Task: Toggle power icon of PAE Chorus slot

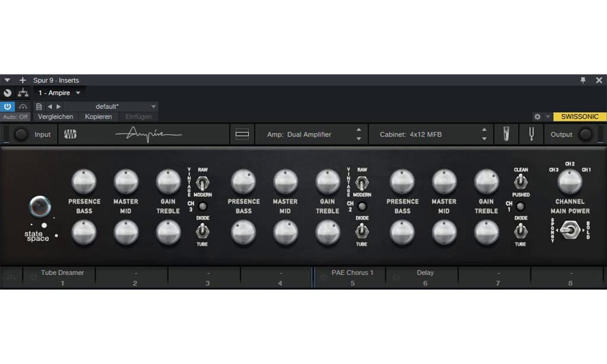Action: [324, 277]
